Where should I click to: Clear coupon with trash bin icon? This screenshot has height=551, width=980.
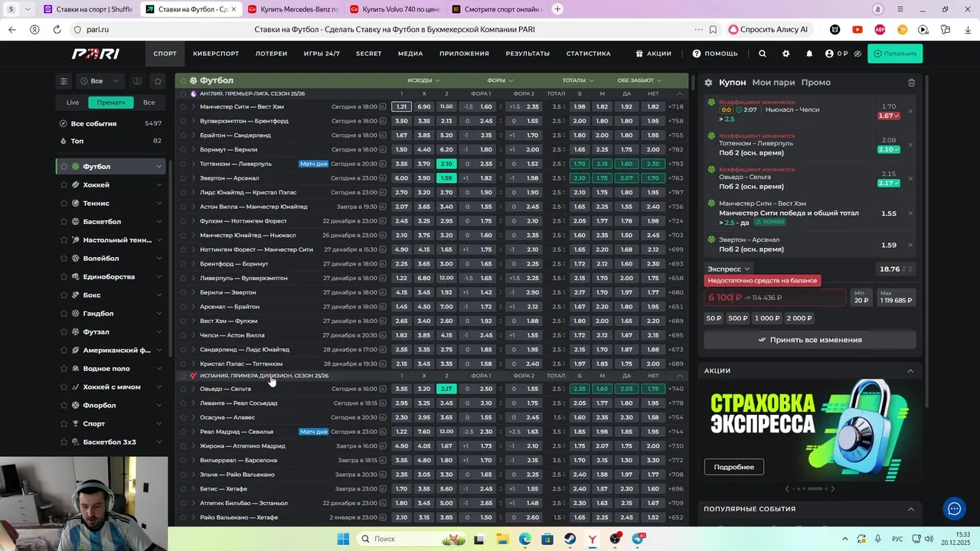point(911,83)
